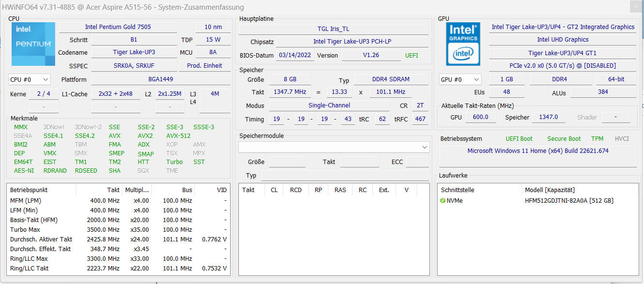Image resolution: width=644 pixels, height=284 pixels.
Task: Click the Modus value Single-Channel
Action: (329, 105)
